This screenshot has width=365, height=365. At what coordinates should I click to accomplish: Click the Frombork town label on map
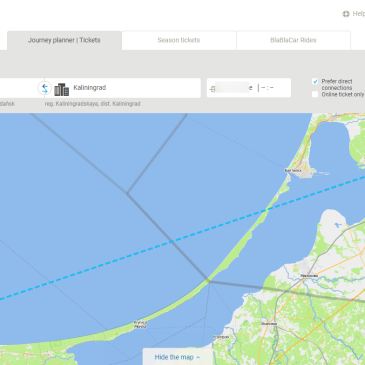click(221, 337)
